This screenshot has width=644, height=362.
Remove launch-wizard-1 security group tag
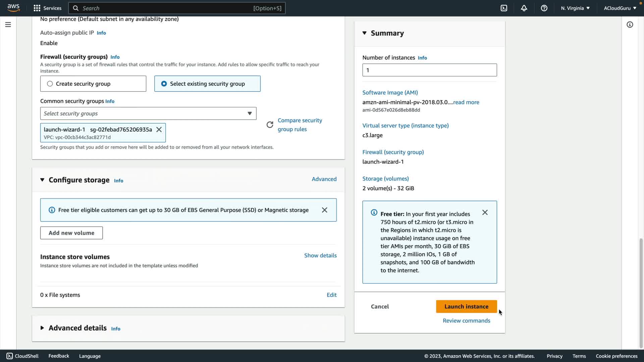point(159,129)
